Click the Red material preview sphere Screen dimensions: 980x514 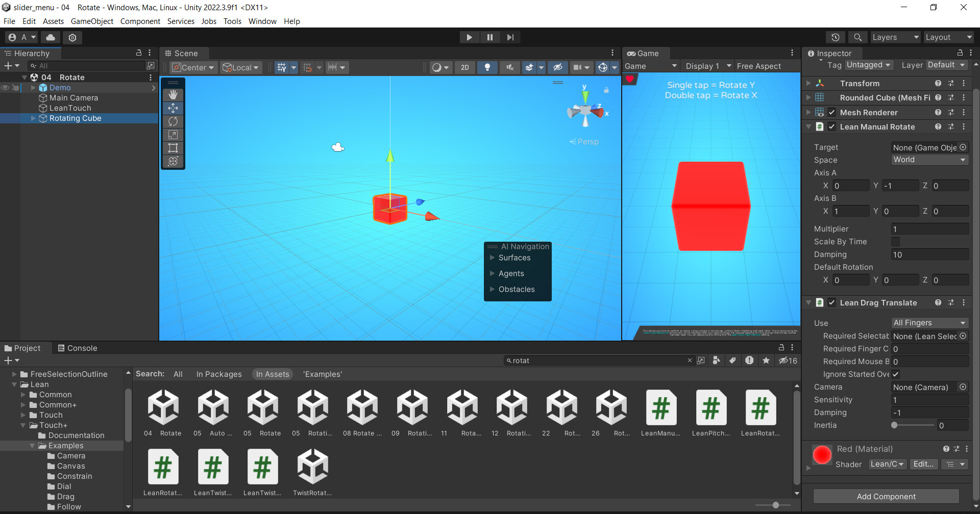[822, 455]
